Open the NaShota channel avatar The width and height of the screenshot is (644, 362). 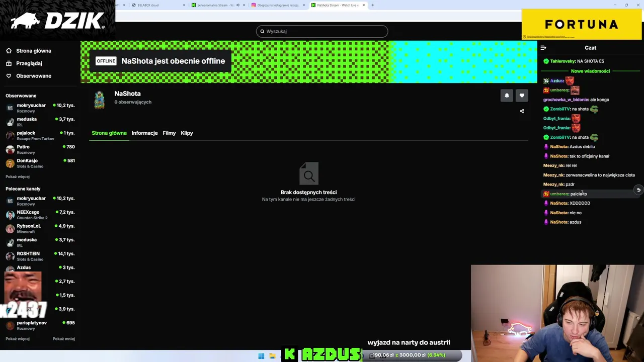100,100
